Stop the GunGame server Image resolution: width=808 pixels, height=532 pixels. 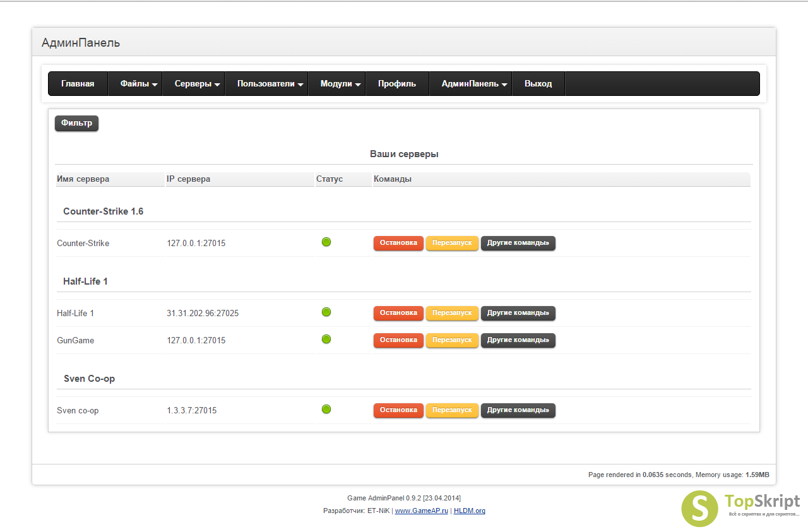coord(398,340)
